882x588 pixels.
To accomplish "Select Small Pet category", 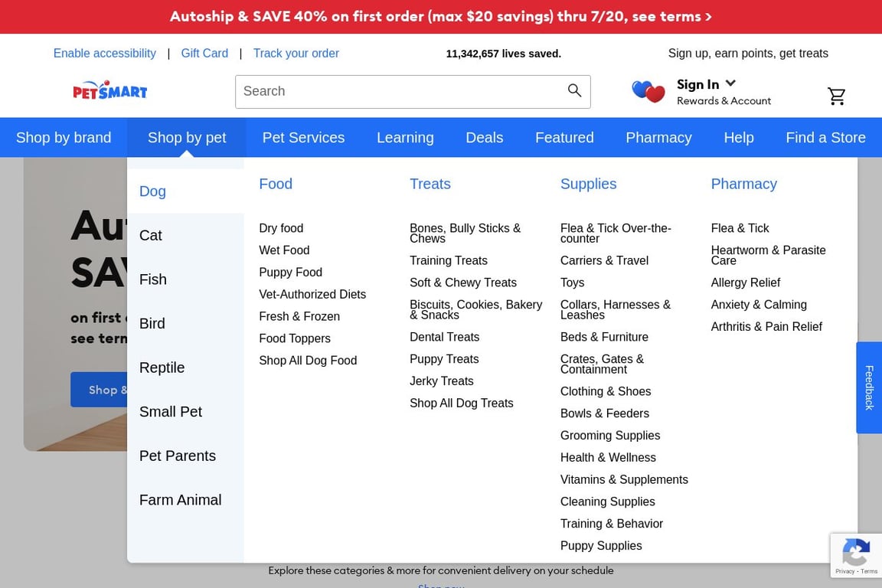I will (x=185, y=412).
